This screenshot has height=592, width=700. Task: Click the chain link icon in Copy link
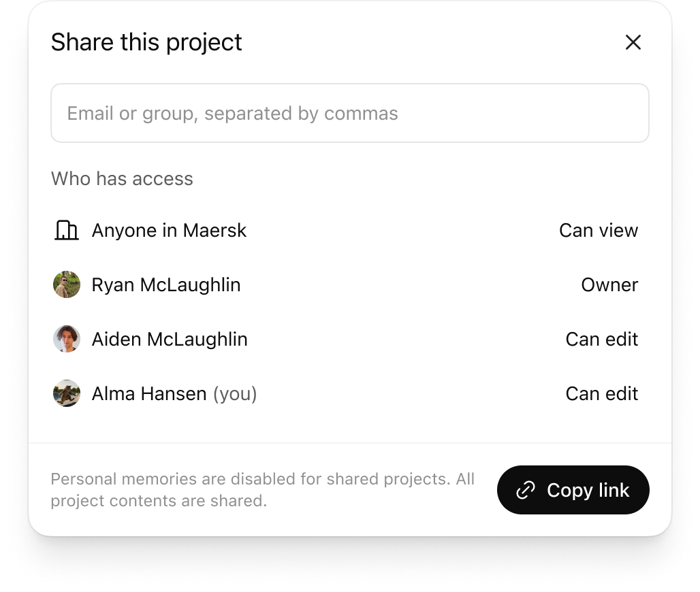pyautogui.click(x=526, y=490)
